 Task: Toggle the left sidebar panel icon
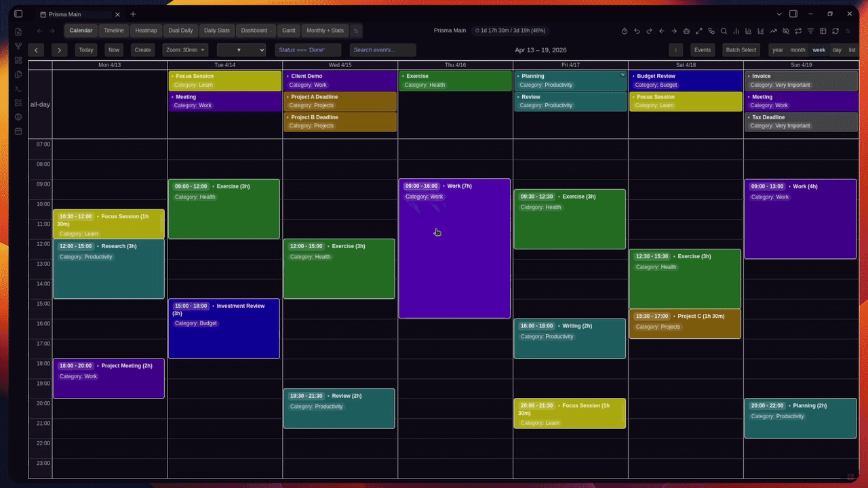[x=18, y=14]
